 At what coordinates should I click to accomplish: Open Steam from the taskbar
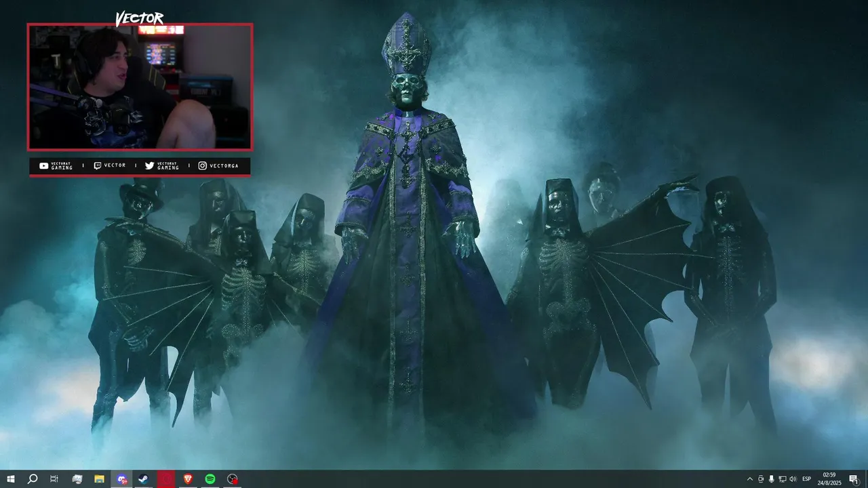pos(144,479)
